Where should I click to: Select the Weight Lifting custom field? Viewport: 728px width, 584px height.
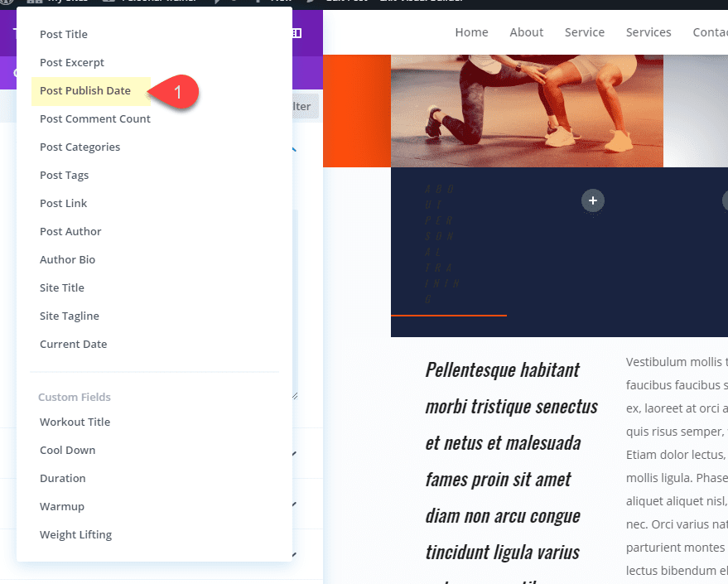point(75,534)
